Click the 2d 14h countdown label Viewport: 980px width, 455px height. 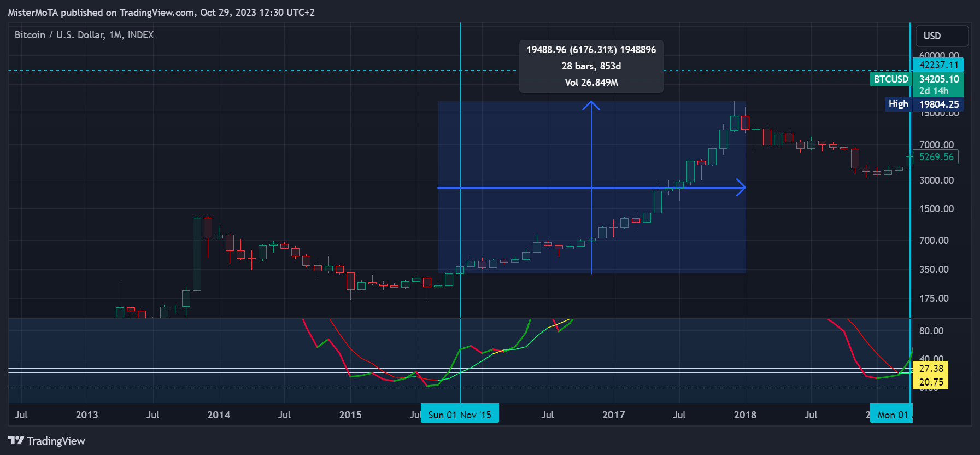(934, 91)
